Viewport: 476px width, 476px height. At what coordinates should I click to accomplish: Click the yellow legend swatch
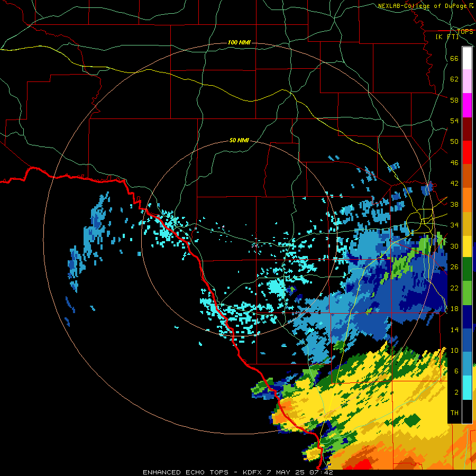(x=467, y=246)
